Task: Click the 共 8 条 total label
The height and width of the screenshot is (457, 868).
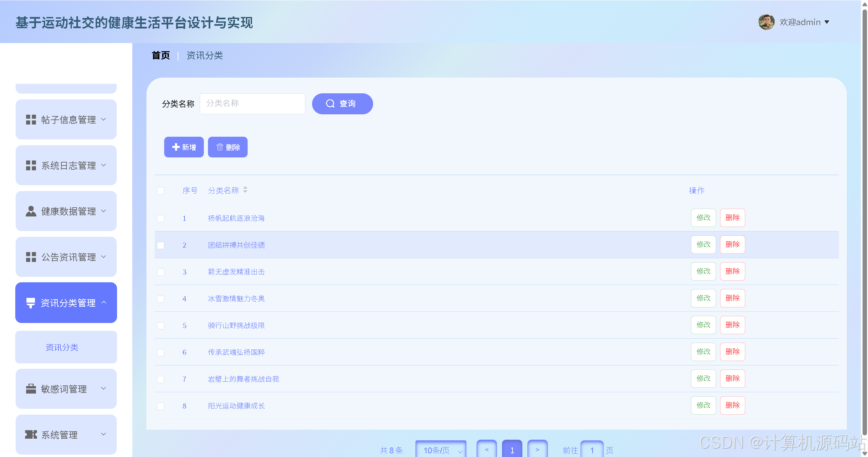Action: pyautogui.click(x=391, y=450)
